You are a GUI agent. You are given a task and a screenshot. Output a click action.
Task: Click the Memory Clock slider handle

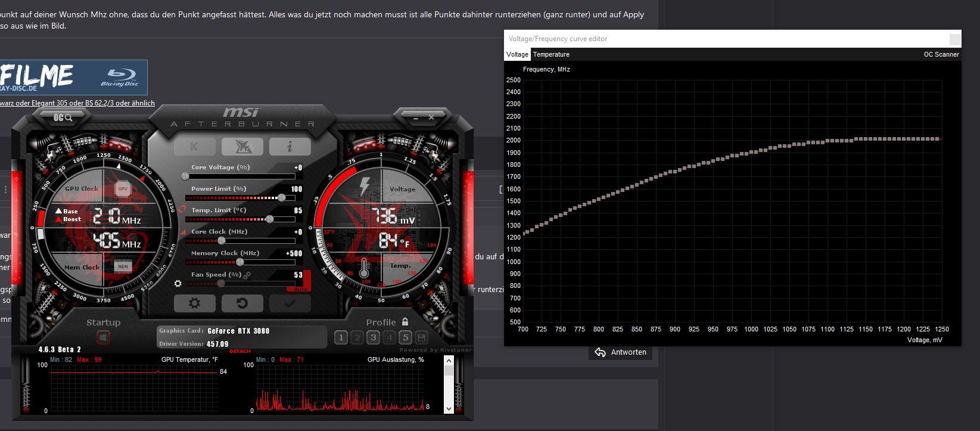click(x=240, y=262)
